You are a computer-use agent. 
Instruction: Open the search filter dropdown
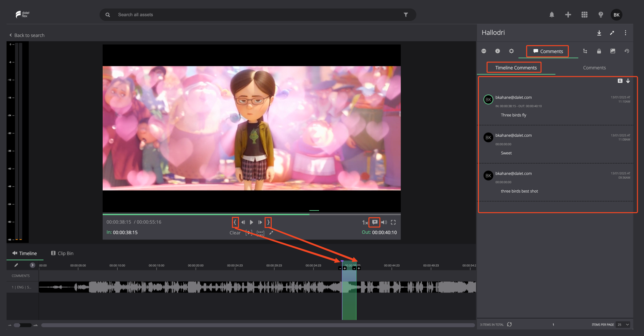click(x=406, y=15)
